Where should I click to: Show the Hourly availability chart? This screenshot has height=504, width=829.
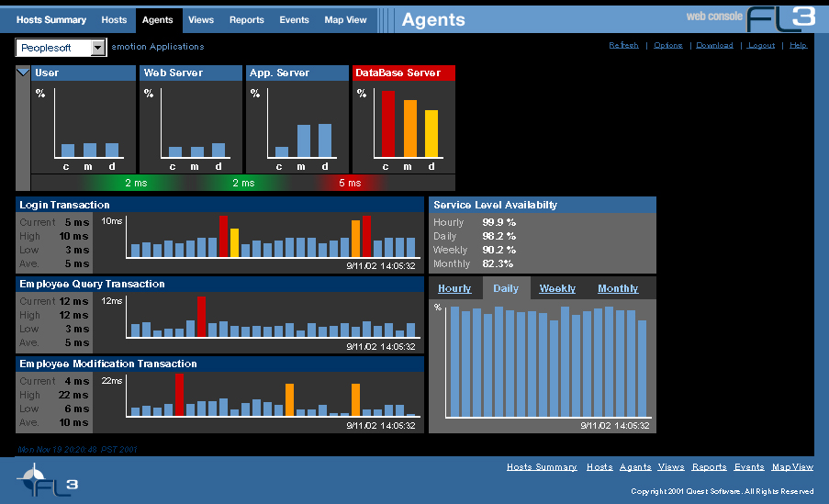pyautogui.click(x=454, y=289)
